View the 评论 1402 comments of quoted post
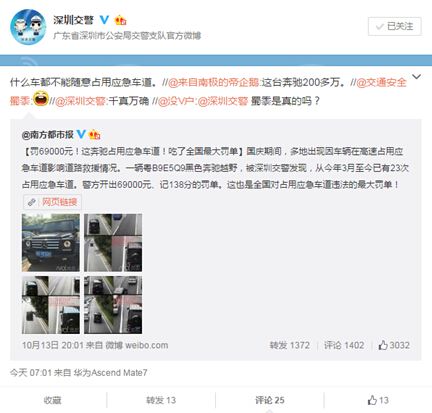Image resolution: width=432 pixels, height=413 pixels. point(344,345)
